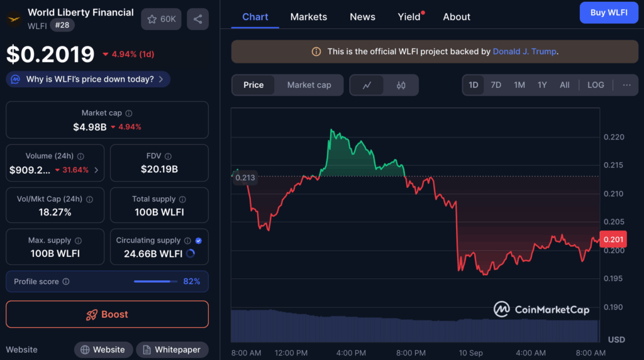This screenshot has width=644, height=360.
Task: Switch to the Yield tab
Action: tap(409, 17)
